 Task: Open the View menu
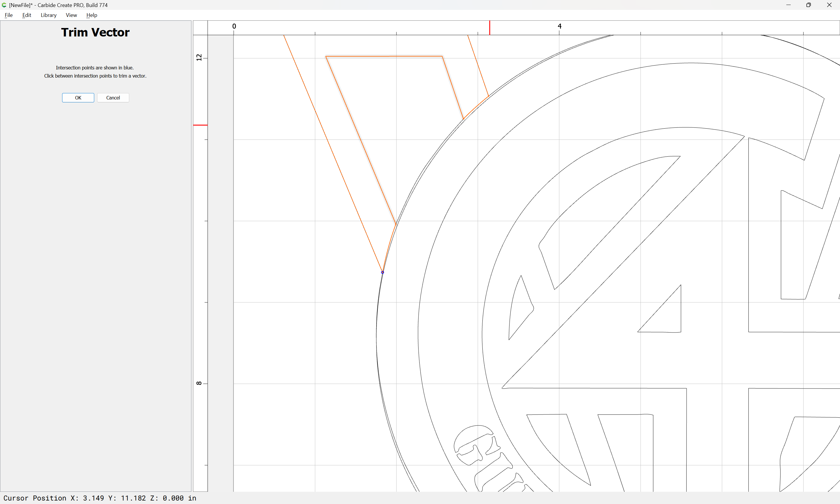(71, 15)
